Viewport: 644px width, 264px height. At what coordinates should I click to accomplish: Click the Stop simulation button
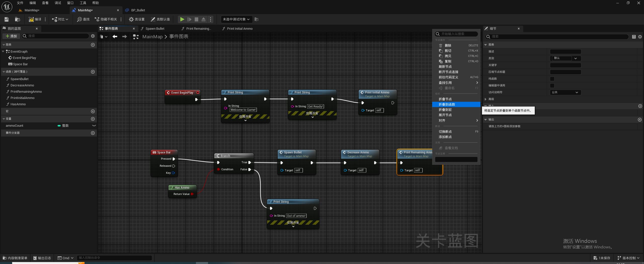(x=196, y=19)
